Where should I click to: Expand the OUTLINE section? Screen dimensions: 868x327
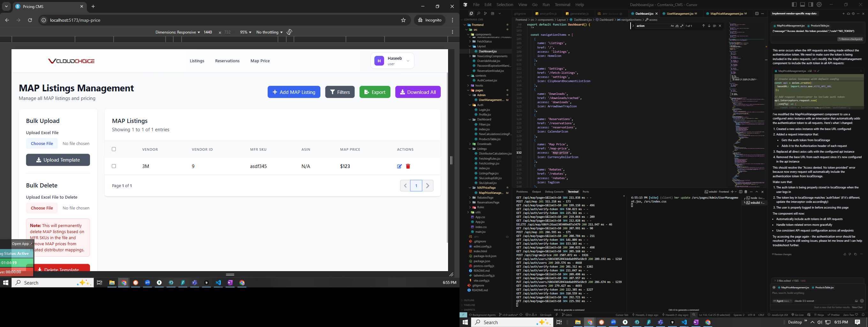[469, 300]
